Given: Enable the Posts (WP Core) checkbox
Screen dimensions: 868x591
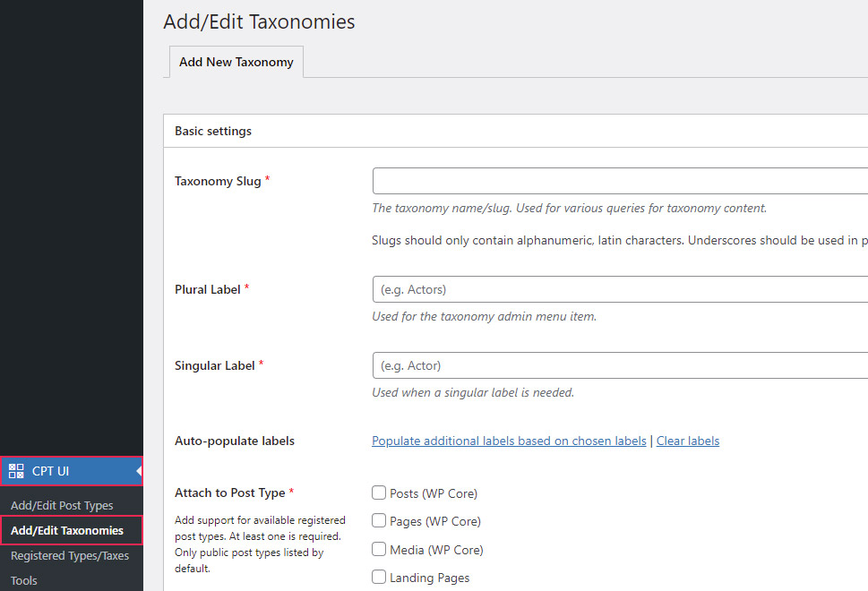Looking at the screenshot, I should tap(380, 493).
